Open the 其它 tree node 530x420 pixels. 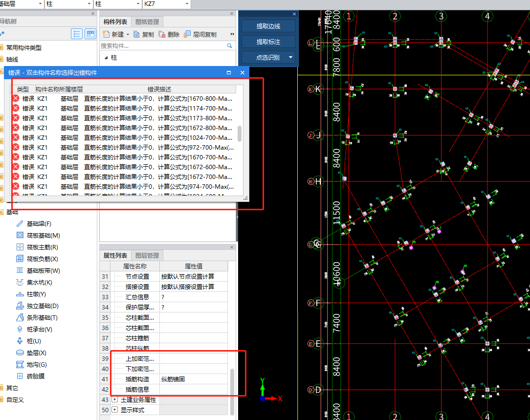[12, 388]
